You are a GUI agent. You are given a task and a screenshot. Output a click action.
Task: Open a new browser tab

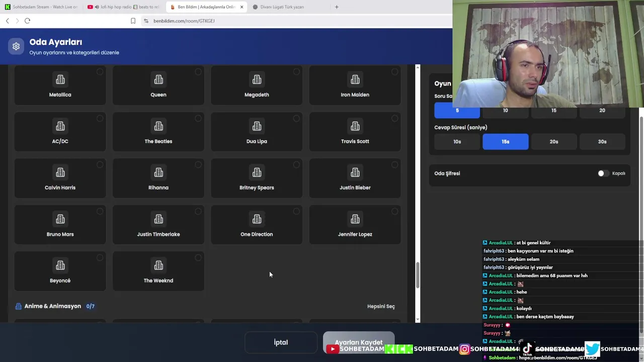337,7
